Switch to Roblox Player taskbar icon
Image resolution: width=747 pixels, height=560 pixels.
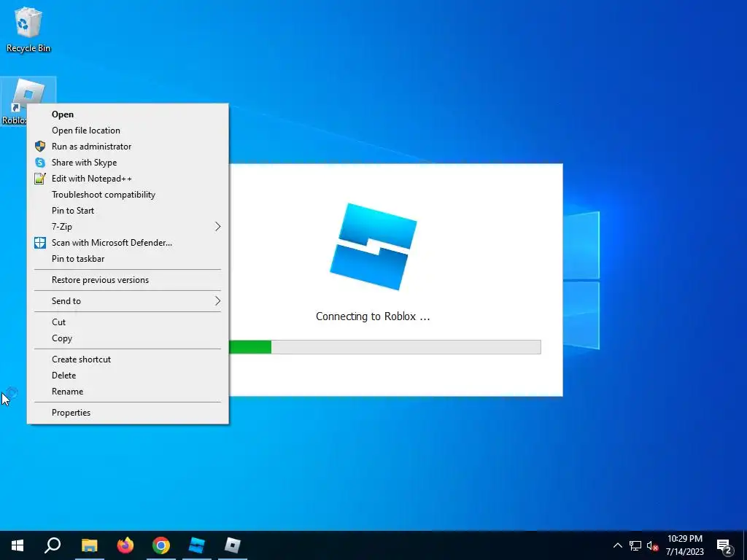233,545
